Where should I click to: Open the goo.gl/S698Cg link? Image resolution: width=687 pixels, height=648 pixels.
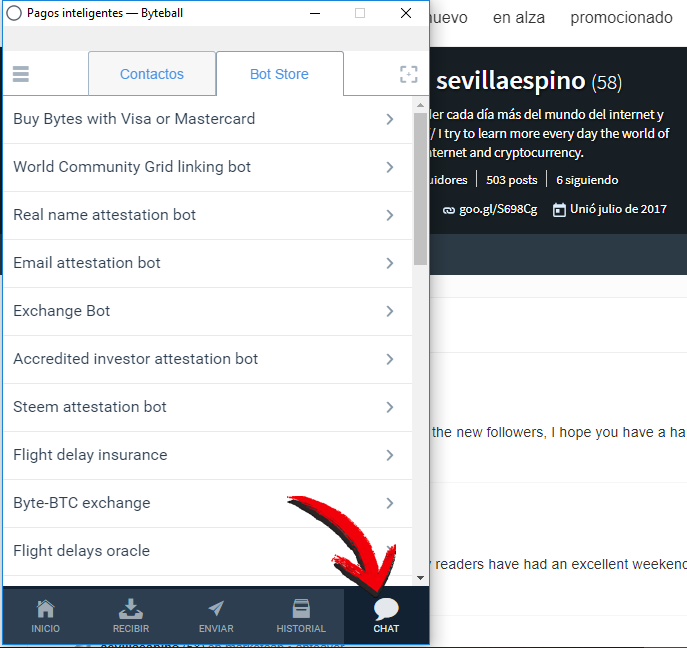click(498, 209)
